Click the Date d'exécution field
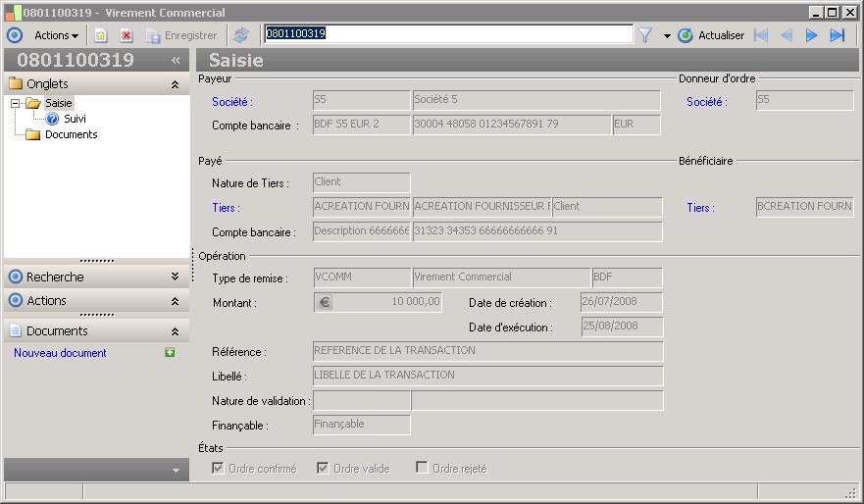 [623, 327]
